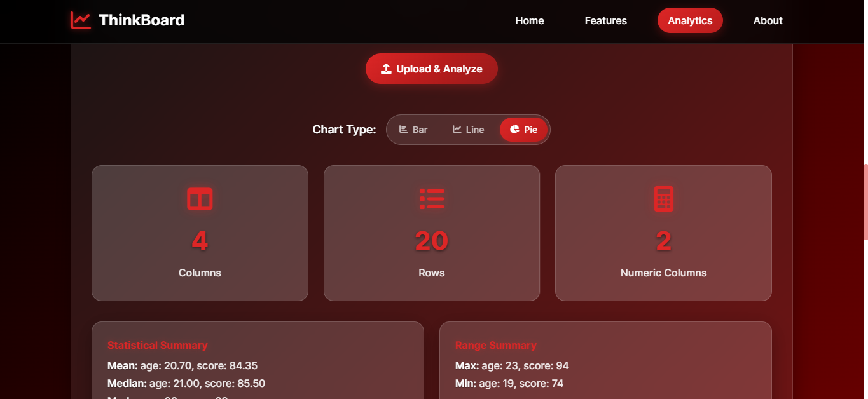Click the Rows card showing 20
Viewport: 868px width, 399px height.
431,233
